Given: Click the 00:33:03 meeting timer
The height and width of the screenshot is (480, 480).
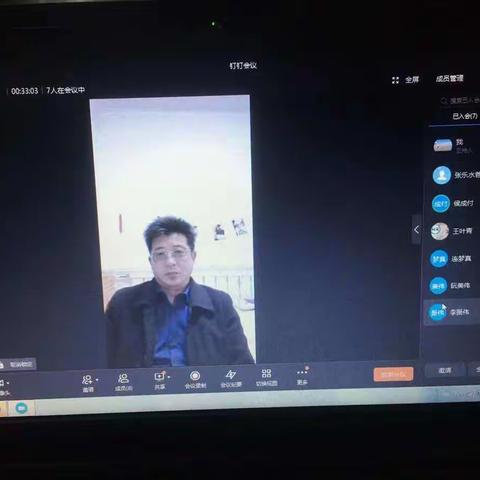Looking at the screenshot, I should coord(25,91).
